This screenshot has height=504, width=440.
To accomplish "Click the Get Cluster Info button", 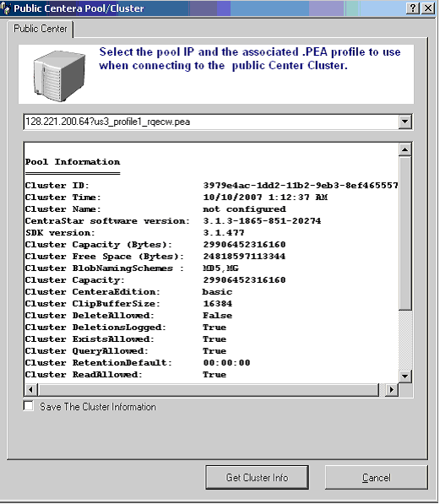I will pyautogui.click(x=257, y=477).
